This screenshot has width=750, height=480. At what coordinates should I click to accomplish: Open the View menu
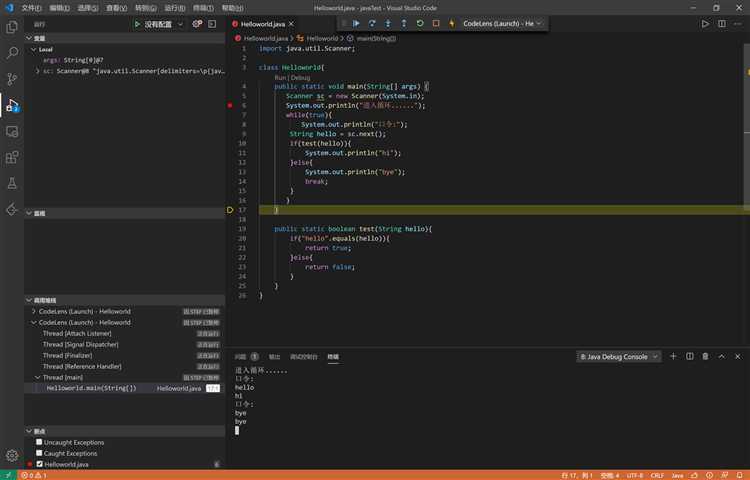click(116, 8)
